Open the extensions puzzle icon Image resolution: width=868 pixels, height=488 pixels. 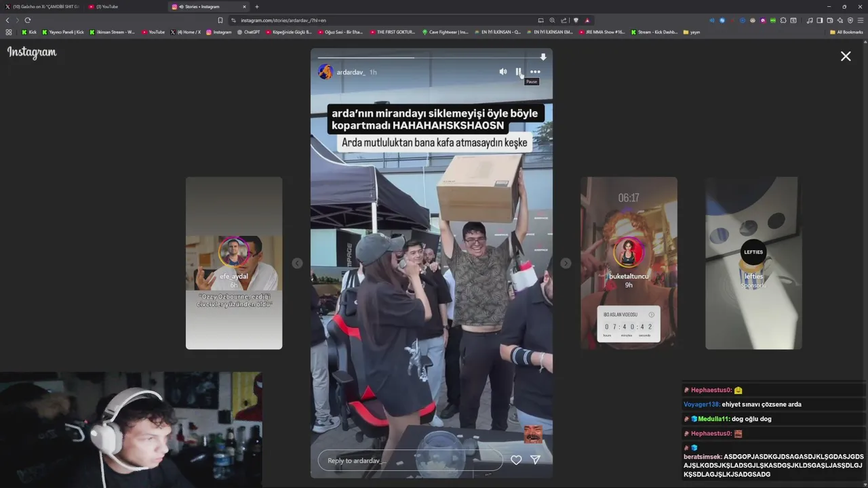(x=783, y=20)
